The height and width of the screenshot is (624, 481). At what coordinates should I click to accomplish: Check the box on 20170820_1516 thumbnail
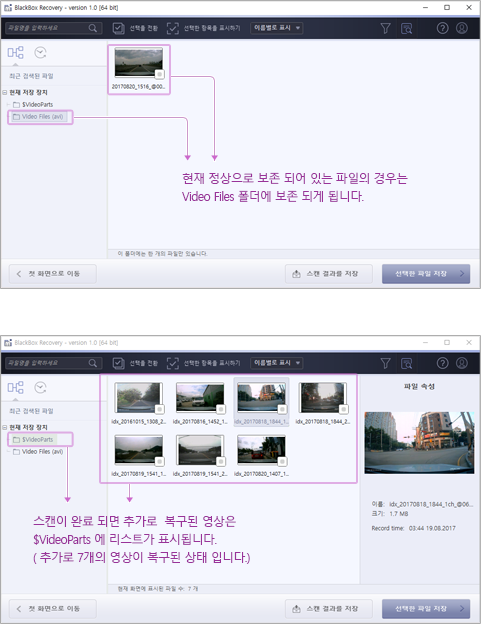click(159, 74)
